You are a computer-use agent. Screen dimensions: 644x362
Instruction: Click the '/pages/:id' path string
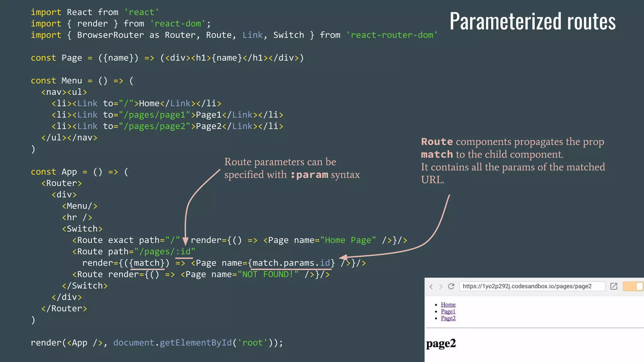pyautogui.click(x=165, y=252)
